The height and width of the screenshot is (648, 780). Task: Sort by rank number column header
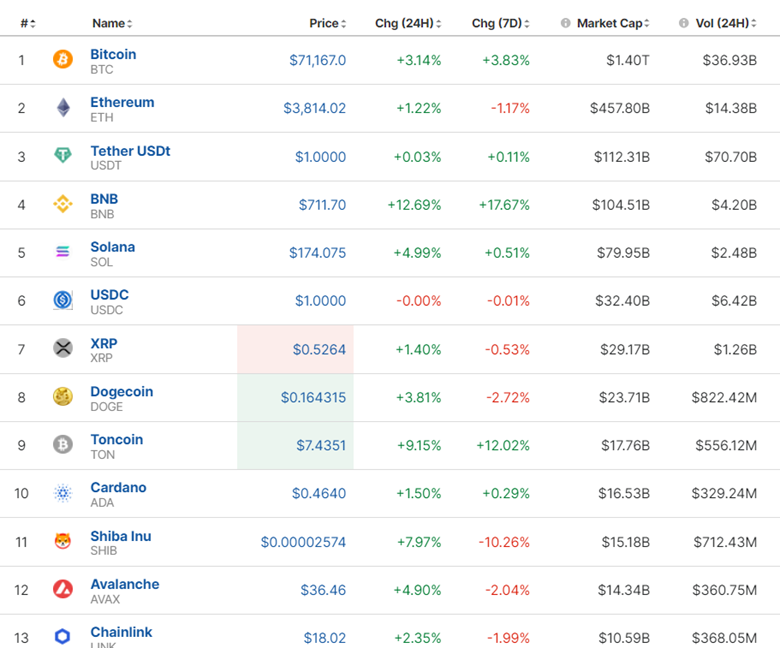coord(27,23)
